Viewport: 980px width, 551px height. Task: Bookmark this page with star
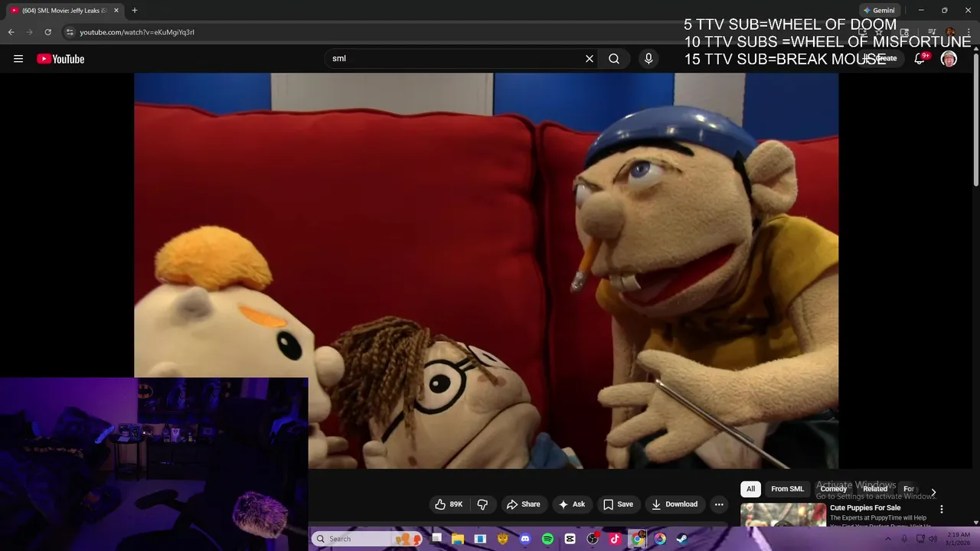[x=879, y=32]
